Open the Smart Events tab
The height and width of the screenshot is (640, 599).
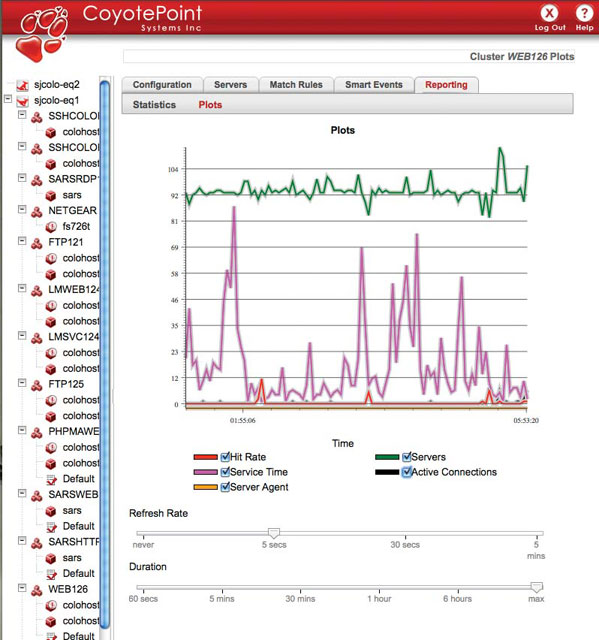[x=374, y=85]
